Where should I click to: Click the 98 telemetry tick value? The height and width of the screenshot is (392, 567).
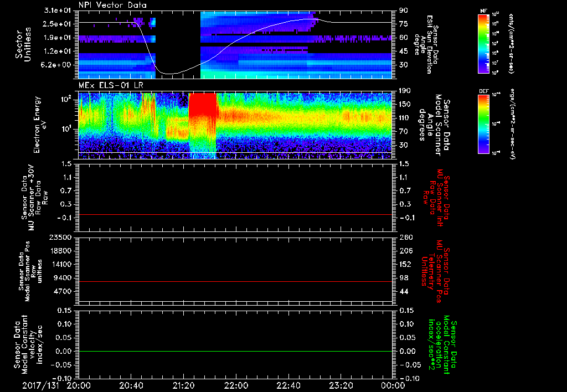404,278
